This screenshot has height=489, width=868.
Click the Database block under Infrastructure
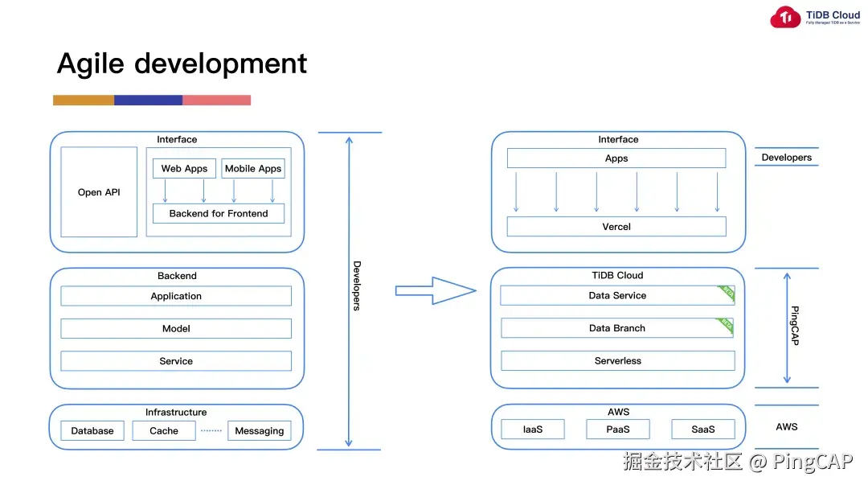click(91, 430)
